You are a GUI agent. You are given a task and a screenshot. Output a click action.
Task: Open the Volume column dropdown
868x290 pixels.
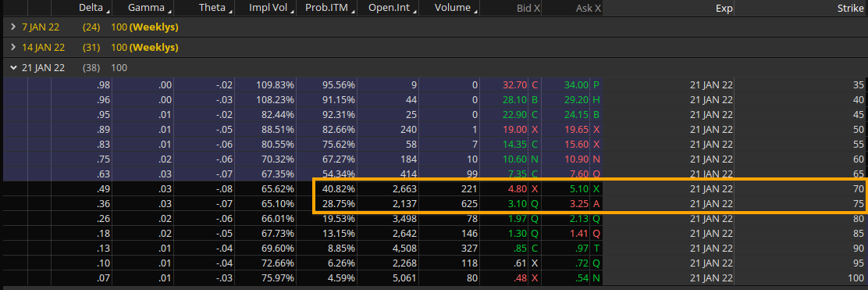tap(475, 10)
